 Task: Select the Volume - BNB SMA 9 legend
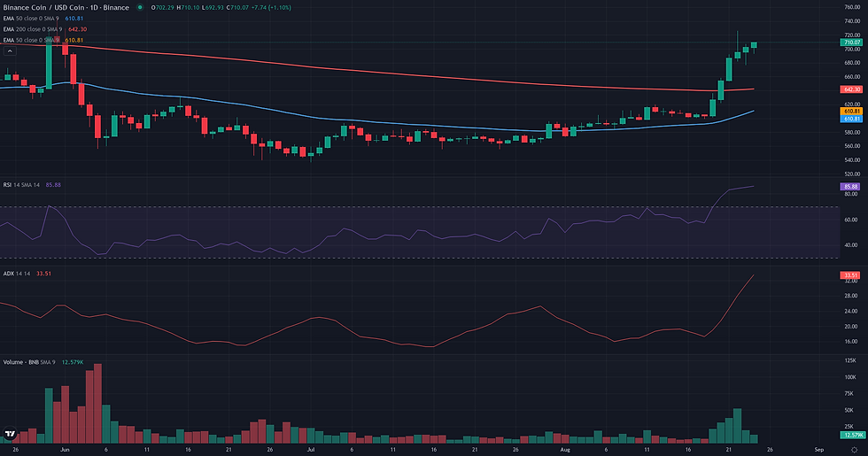pos(43,362)
